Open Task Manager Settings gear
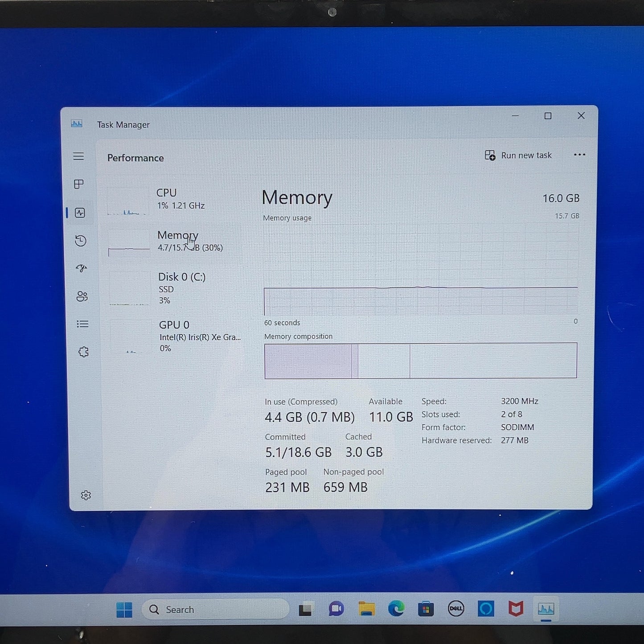The height and width of the screenshot is (644, 644). coord(86,495)
